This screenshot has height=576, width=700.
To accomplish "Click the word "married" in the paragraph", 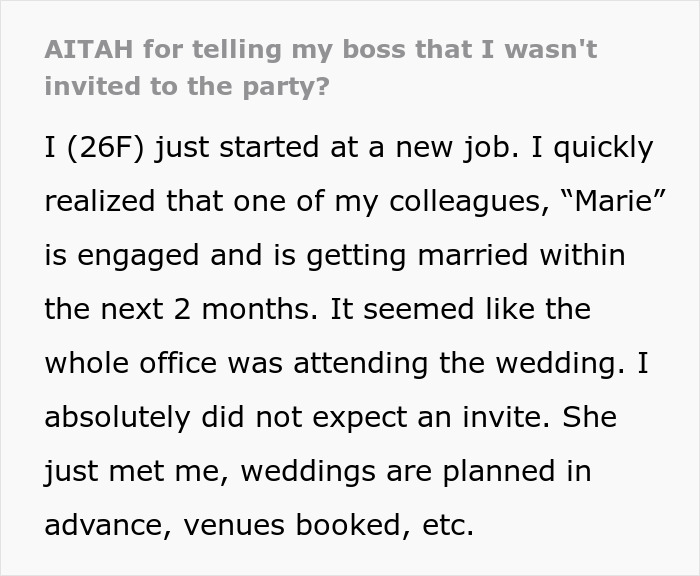I will coord(473,255).
